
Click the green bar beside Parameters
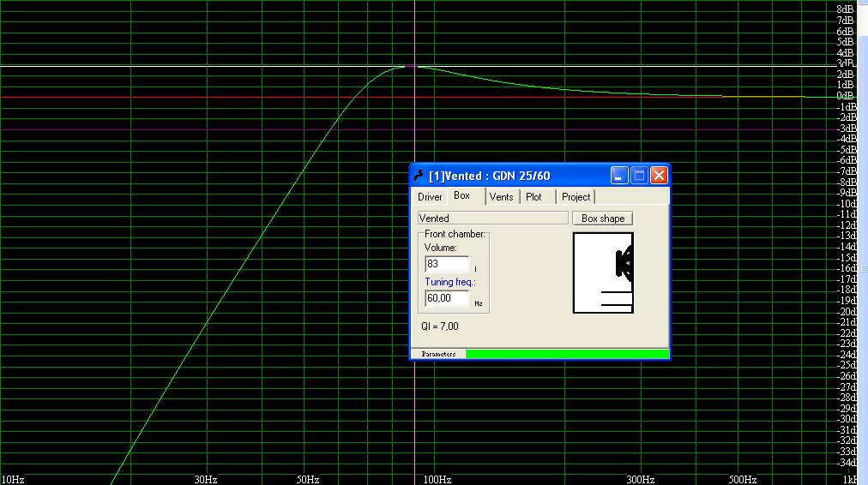pos(566,354)
